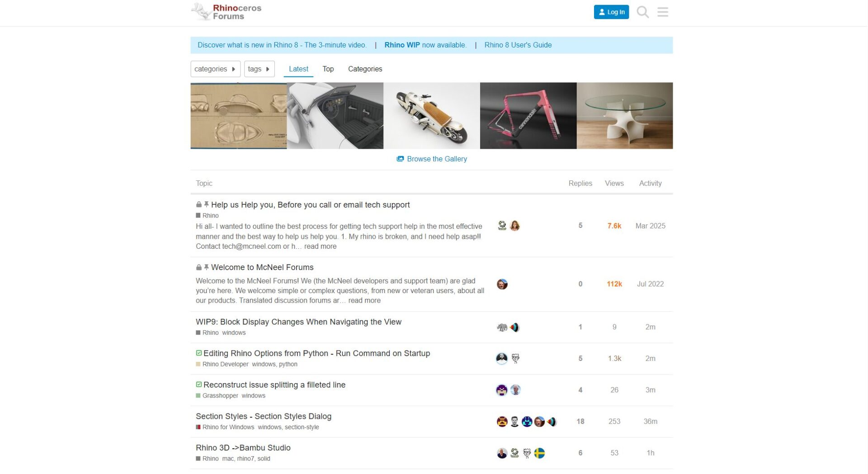The width and height of the screenshot is (868, 474).
Task: Expand the categories dropdown
Action: pyautogui.click(x=215, y=69)
